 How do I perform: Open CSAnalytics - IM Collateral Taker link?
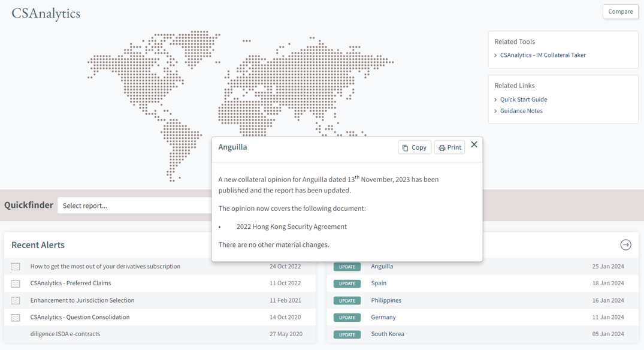pos(543,55)
